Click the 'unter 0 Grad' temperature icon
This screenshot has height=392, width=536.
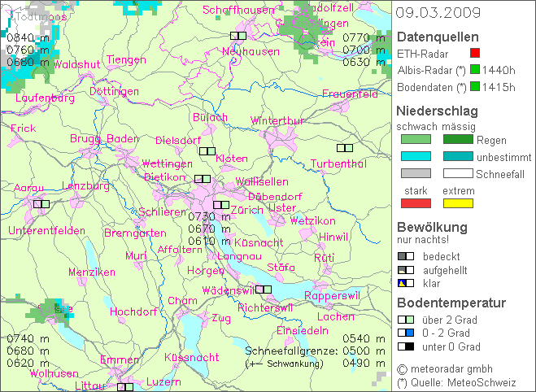[x=406, y=346]
